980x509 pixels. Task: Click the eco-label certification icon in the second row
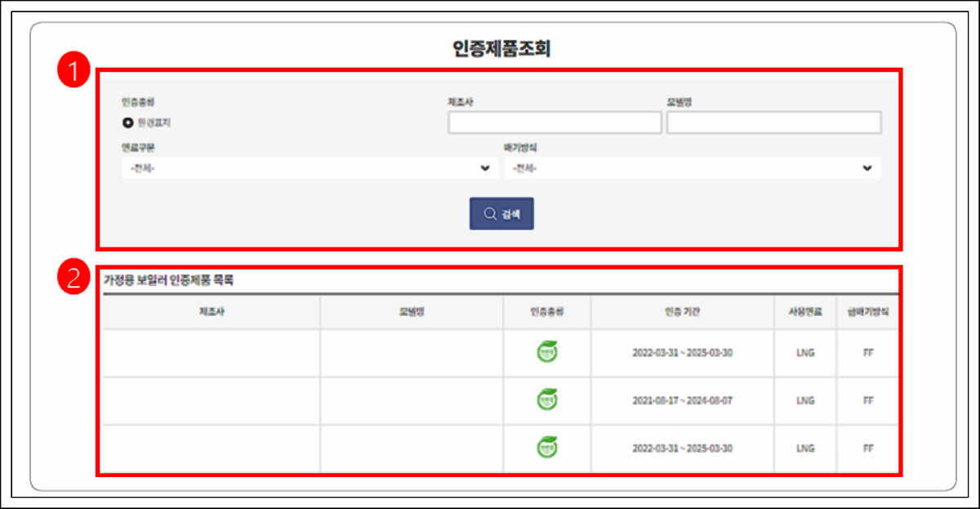click(x=548, y=401)
